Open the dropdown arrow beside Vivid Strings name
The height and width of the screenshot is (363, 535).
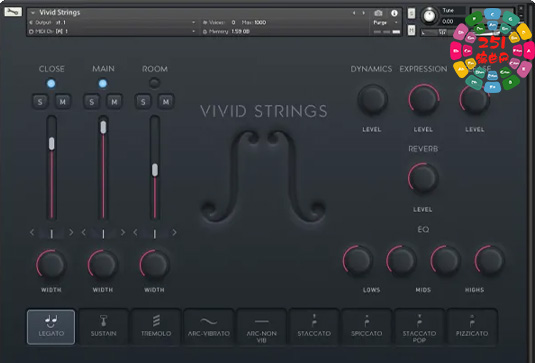pyautogui.click(x=33, y=13)
